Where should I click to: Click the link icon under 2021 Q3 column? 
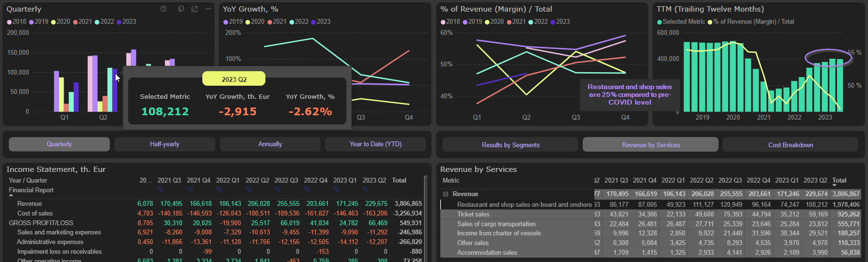click(x=161, y=189)
